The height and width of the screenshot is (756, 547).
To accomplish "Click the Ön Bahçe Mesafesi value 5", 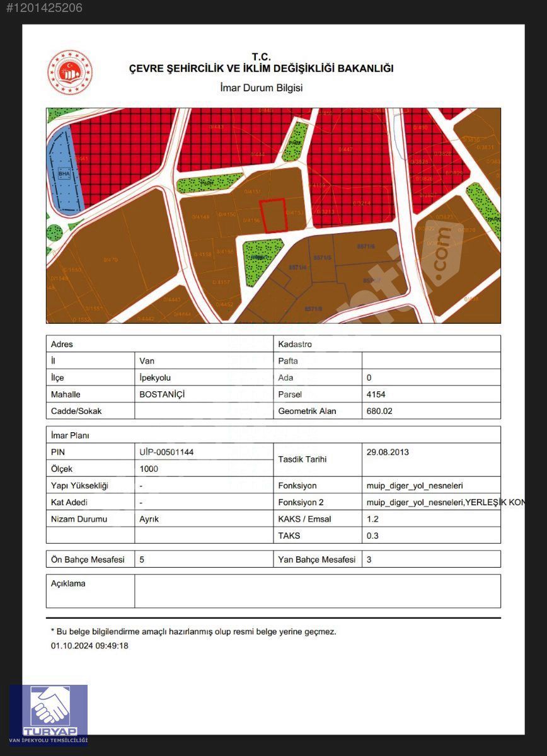I will click(142, 559).
